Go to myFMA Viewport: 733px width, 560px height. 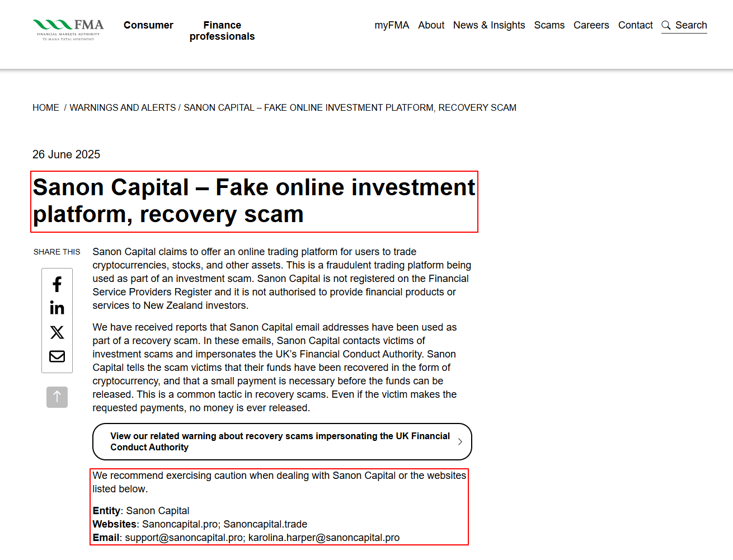[x=392, y=25]
